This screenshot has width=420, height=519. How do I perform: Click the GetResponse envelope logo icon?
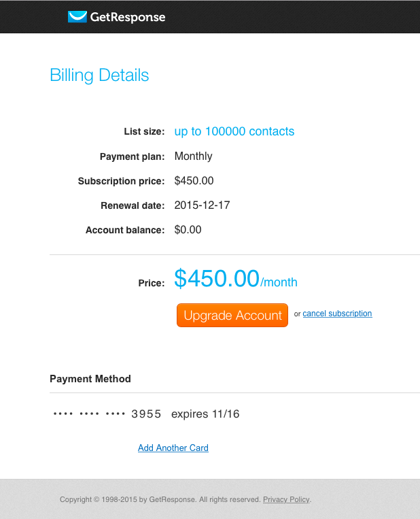tap(77, 17)
